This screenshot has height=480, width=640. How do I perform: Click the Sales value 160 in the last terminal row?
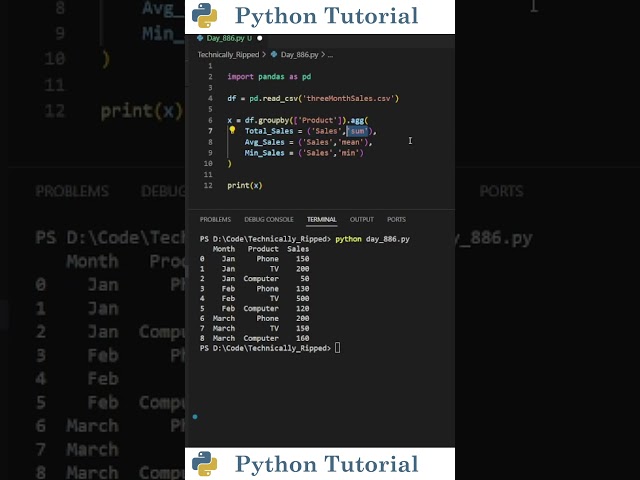[302, 338]
